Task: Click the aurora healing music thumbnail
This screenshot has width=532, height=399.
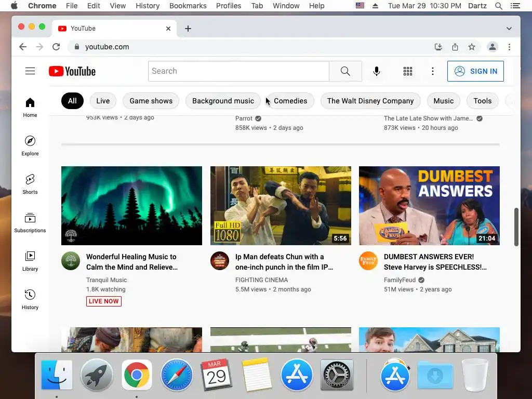Action: [131, 206]
